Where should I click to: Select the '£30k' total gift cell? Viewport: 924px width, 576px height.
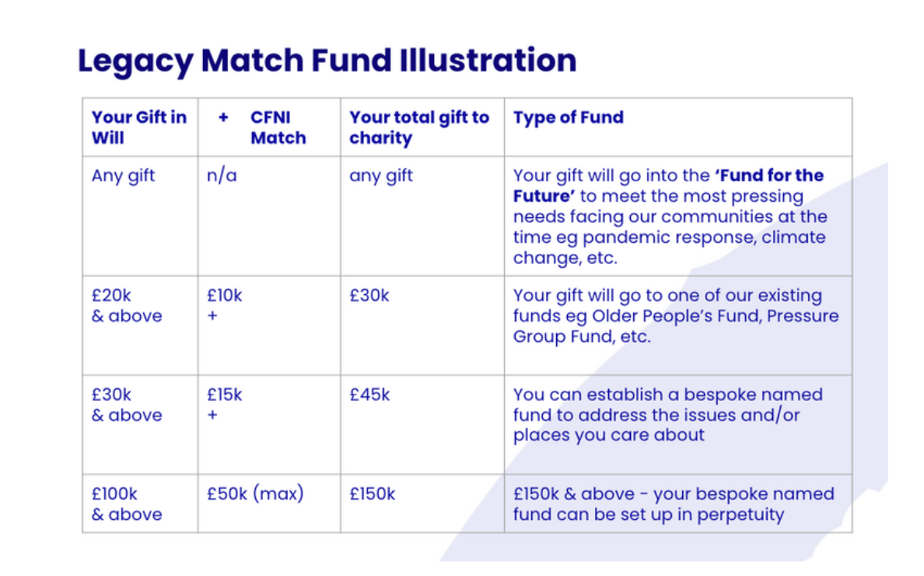(369, 296)
